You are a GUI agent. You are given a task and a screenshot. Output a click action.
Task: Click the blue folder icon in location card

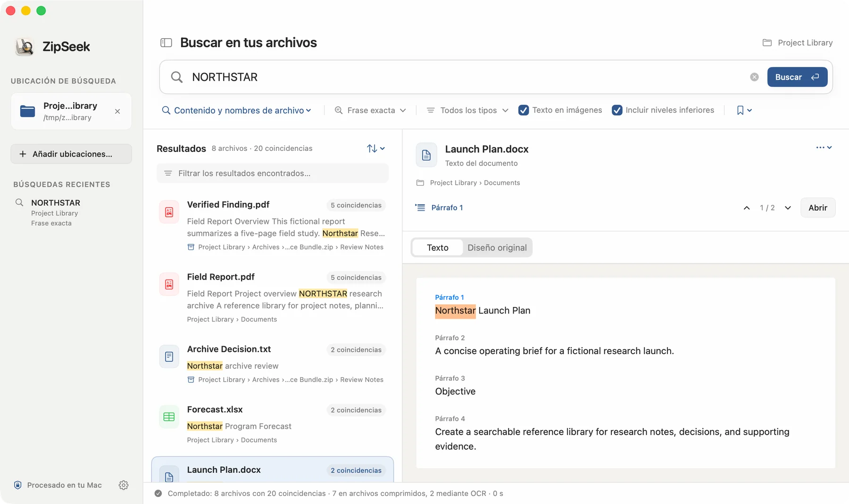tap(27, 111)
